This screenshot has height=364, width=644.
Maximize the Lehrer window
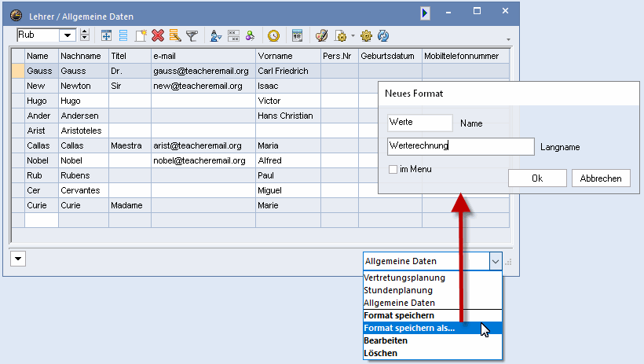tap(477, 11)
